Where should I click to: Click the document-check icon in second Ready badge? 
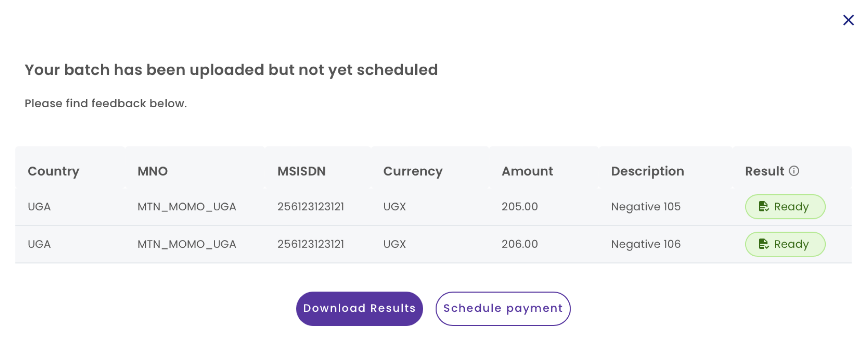pyautogui.click(x=765, y=244)
